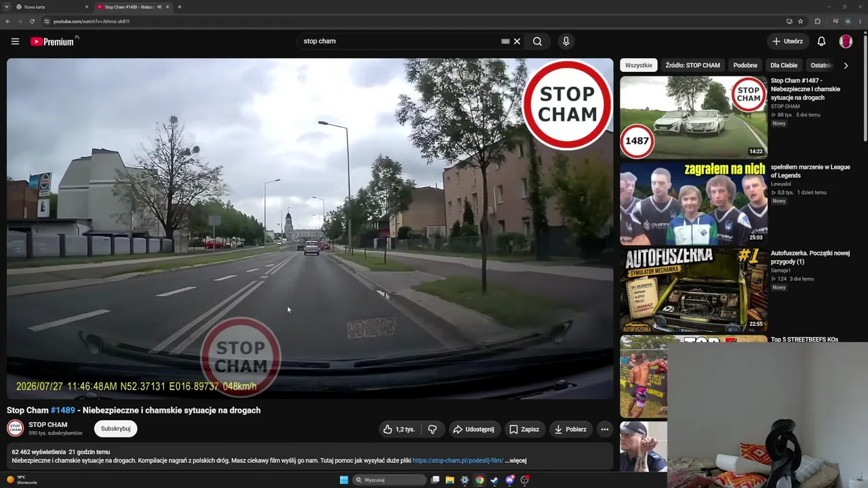Open "Autofuszerka. Początki nowej przygody (1)" title

click(810, 257)
